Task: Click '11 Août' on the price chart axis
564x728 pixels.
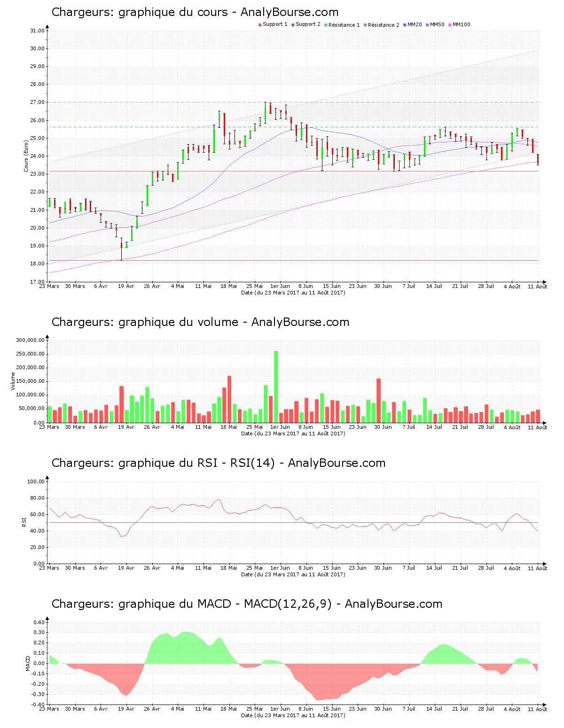Action: (537, 287)
